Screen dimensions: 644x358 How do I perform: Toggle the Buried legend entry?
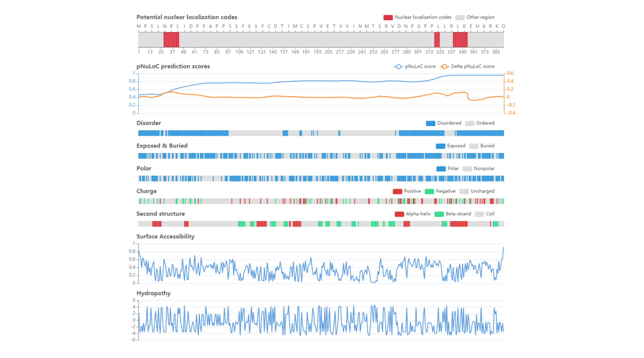click(482, 146)
